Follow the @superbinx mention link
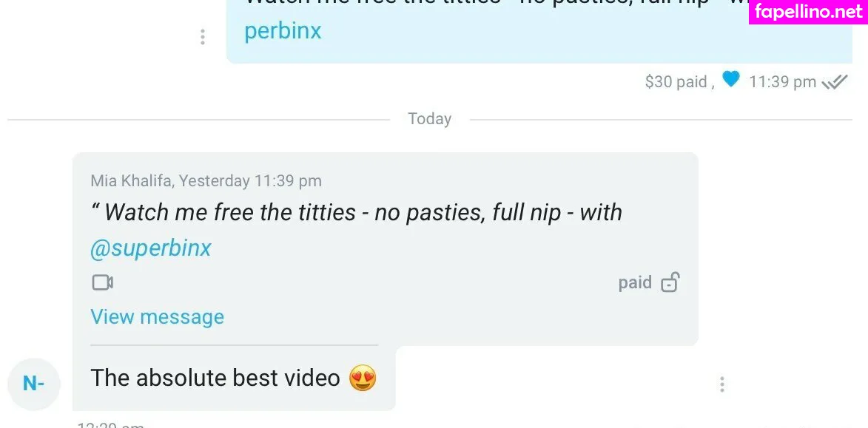Viewport: 868px width, 428px height. pyautogui.click(x=150, y=248)
